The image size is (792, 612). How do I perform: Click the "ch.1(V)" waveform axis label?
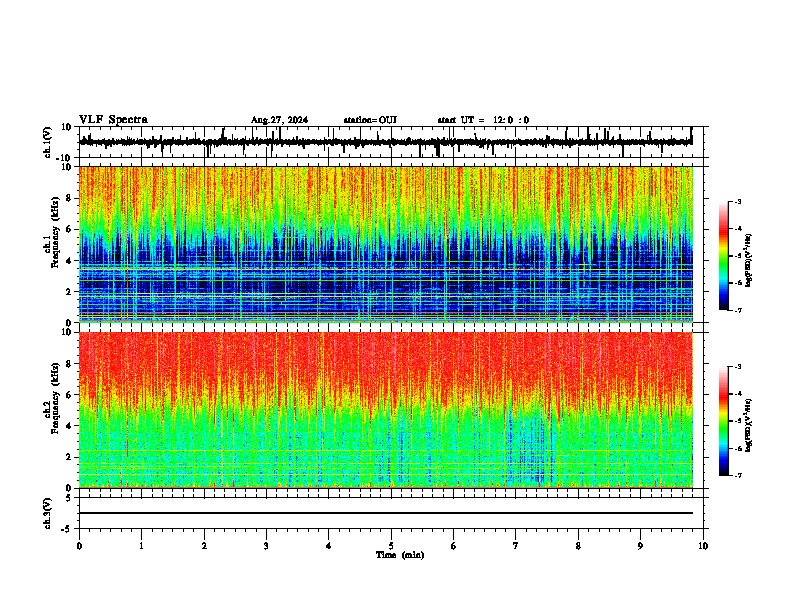[48, 142]
